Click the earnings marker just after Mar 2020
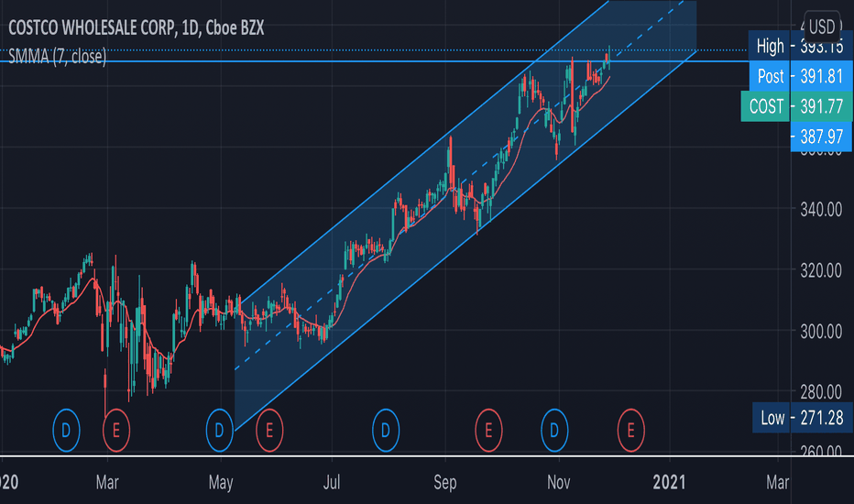854x504 pixels. (x=116, y=431)
